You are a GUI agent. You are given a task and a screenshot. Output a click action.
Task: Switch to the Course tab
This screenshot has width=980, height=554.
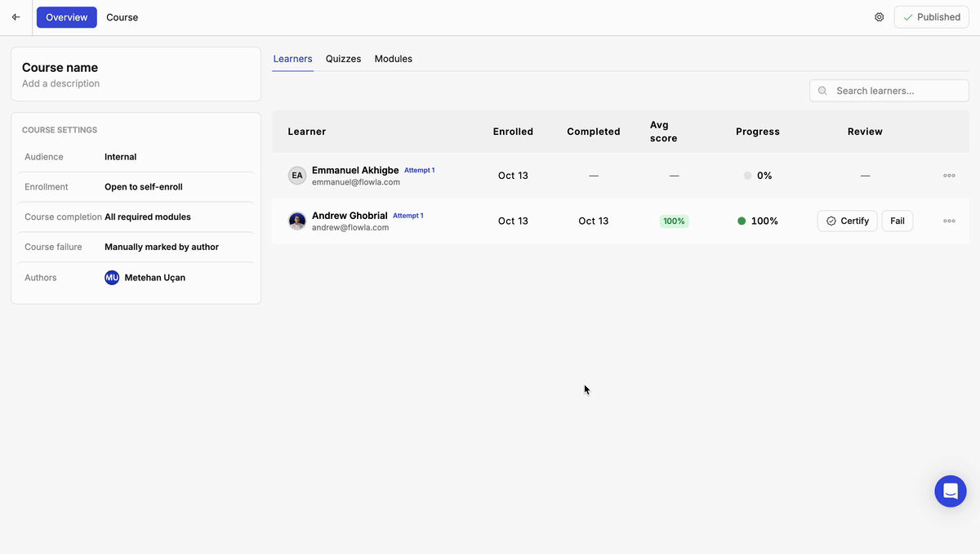point(122,17)
